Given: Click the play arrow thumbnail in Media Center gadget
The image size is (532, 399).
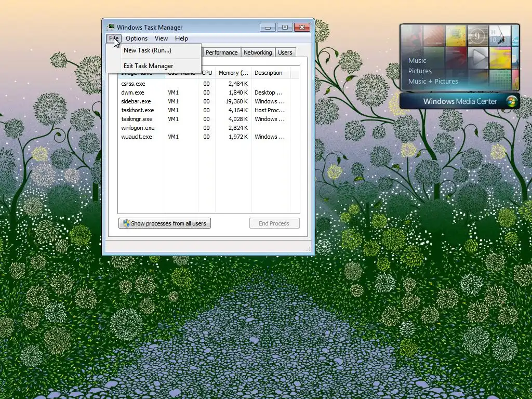Looking at the screenshot, I should point(478,58).
